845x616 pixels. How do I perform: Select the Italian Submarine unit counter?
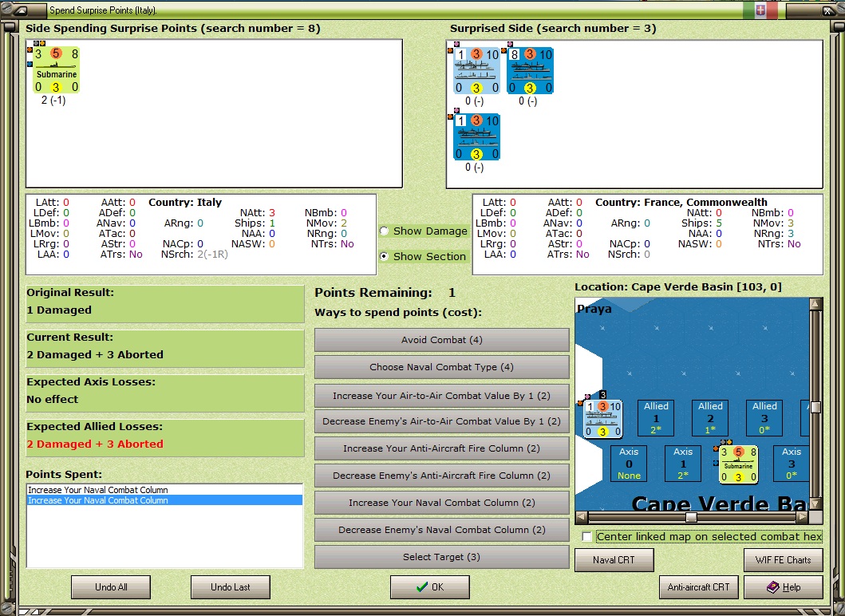[x=56, y=70]
